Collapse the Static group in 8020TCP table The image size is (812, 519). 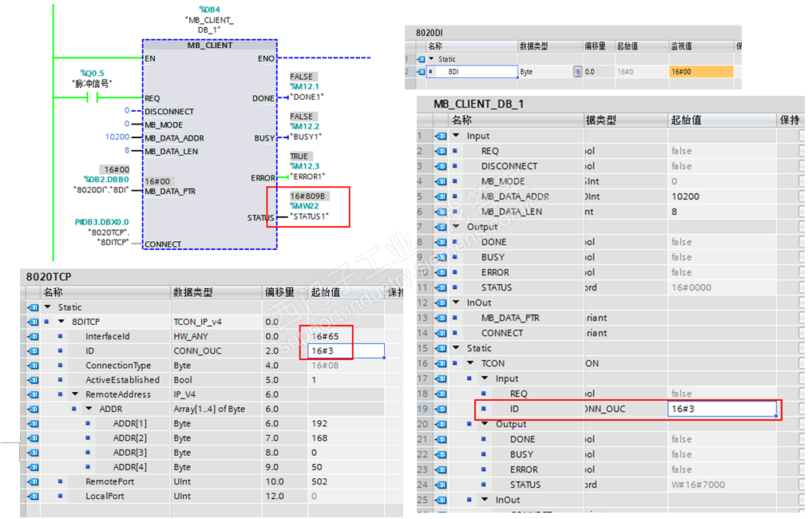[48, 307]
